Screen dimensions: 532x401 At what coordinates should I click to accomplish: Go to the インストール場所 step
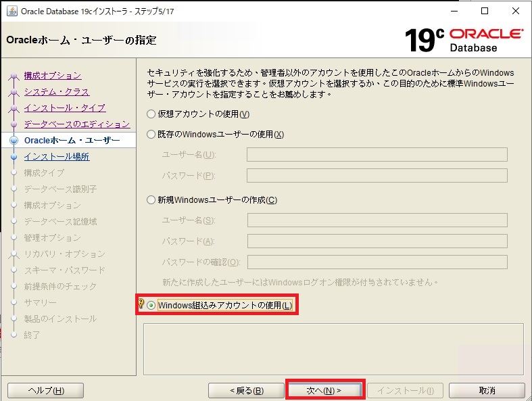coord(57,156)
